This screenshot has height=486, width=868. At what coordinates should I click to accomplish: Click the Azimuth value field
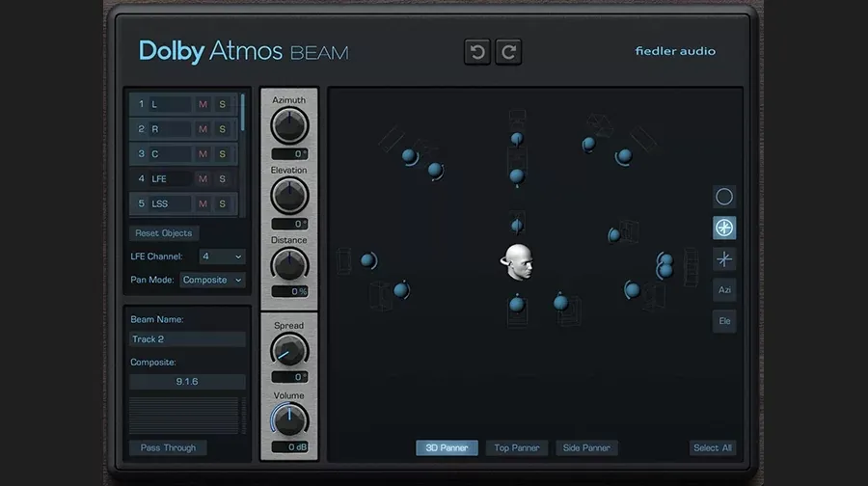coord(289,154)
